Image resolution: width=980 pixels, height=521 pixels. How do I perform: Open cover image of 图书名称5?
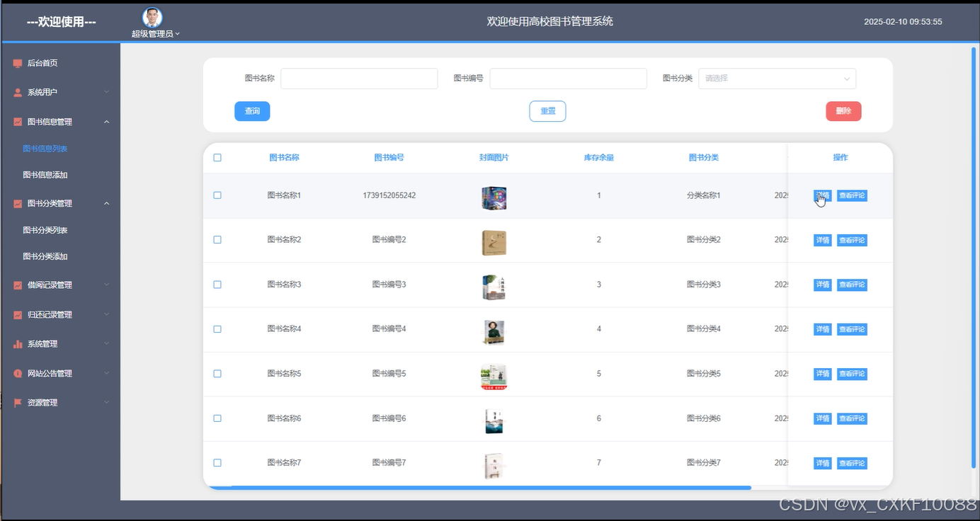(494, 377)
